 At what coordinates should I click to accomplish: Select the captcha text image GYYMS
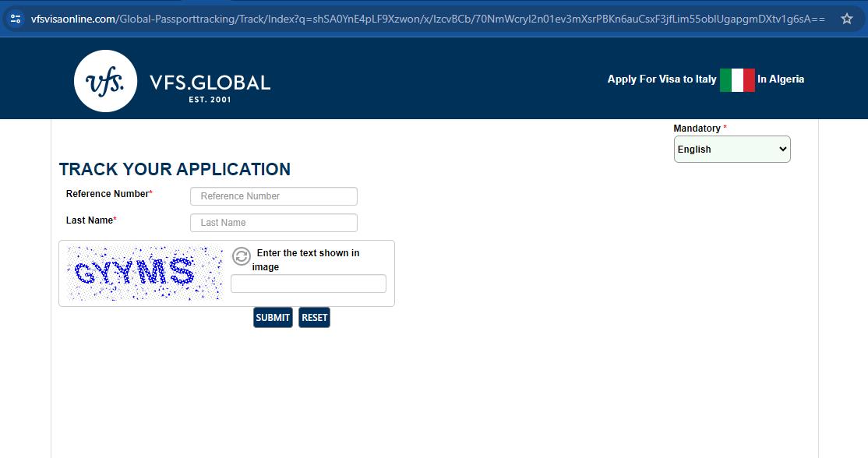click(x=143, y=273)
